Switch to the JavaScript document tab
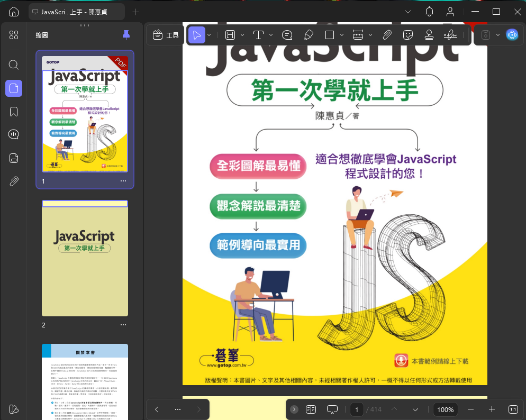 (76, 12)
